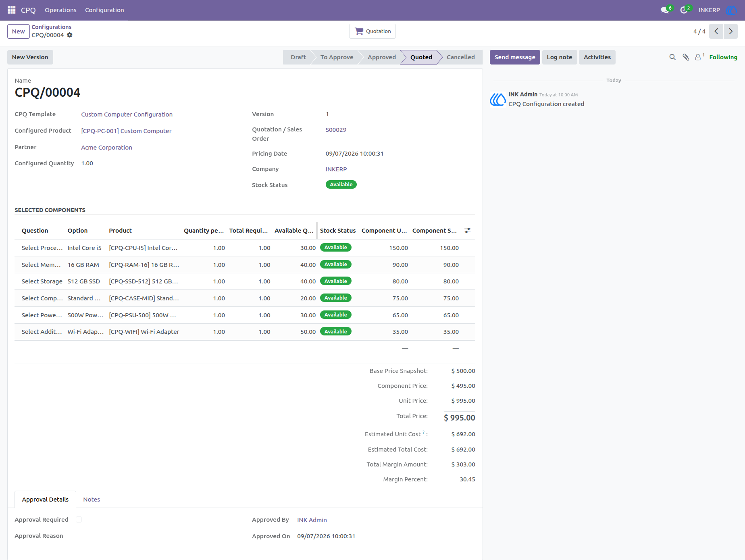Select the To Approve status stage
The width and height of the screenshot is (745, 560).
337,57
